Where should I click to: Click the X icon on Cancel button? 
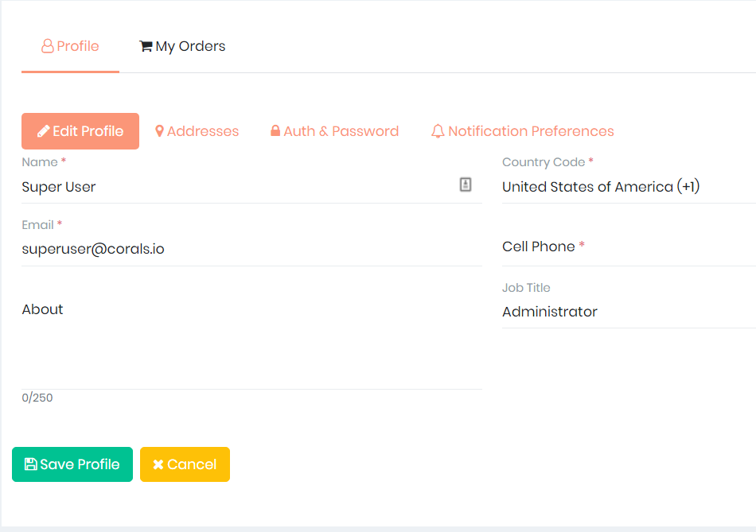(158, 464)
